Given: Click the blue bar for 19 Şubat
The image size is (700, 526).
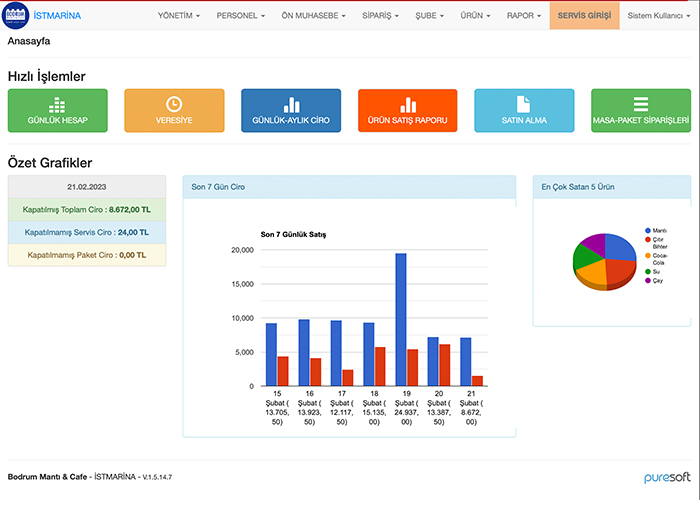Looking at the screenshot, I should 401,320.
